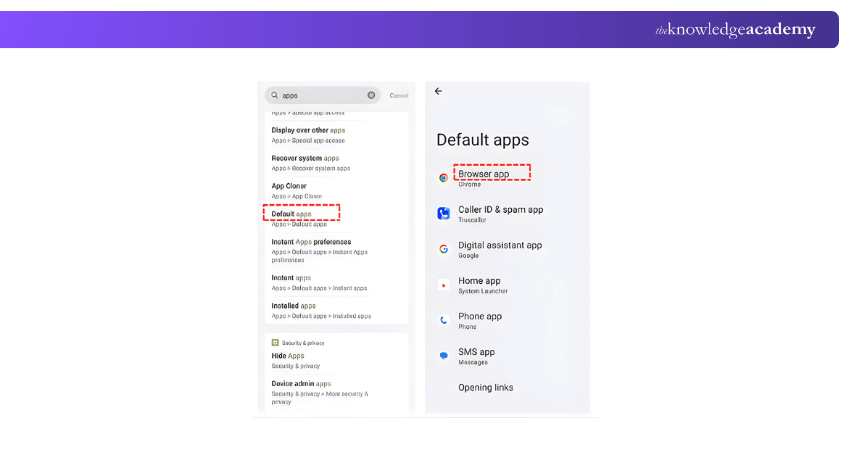The width and height of the screenshot is (850, 450).
Task: Open 'App Cloner' search result
Action: 336,191
